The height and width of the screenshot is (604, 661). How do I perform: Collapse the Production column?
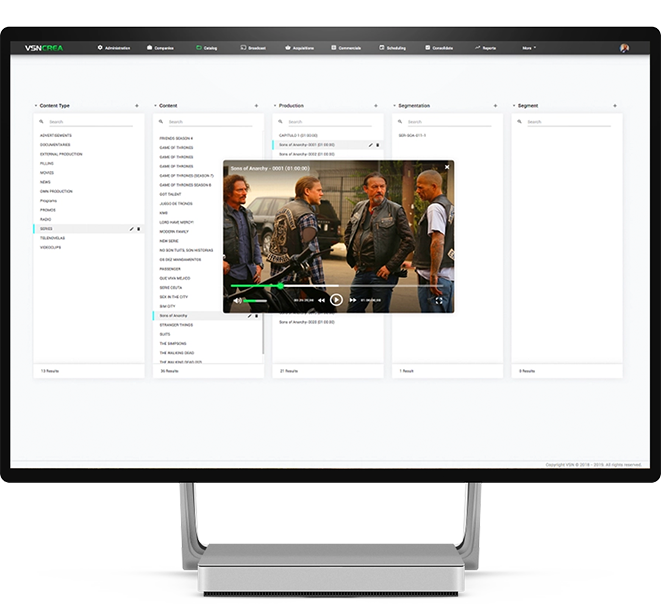[x=275, y=106]
